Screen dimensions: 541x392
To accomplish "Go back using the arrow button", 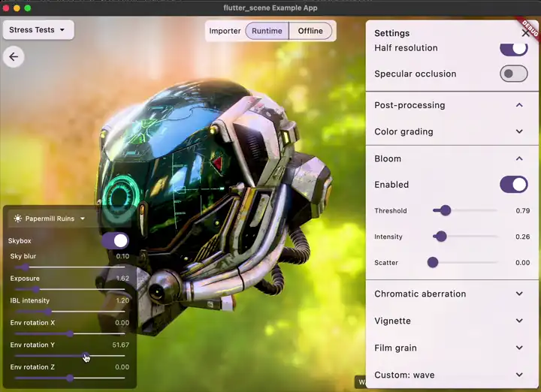I will click(x=14, y=56).
